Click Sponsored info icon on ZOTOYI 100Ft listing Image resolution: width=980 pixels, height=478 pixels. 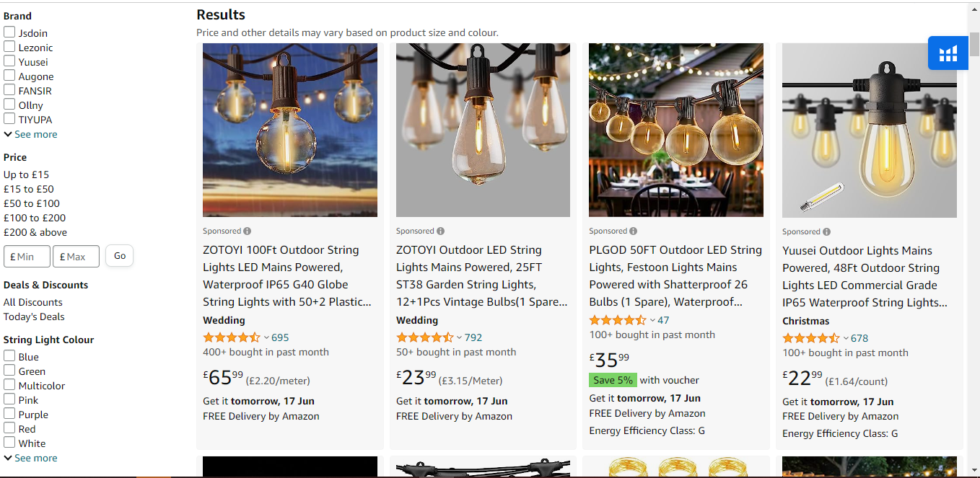pyautogui.click(x=248, y=231)
